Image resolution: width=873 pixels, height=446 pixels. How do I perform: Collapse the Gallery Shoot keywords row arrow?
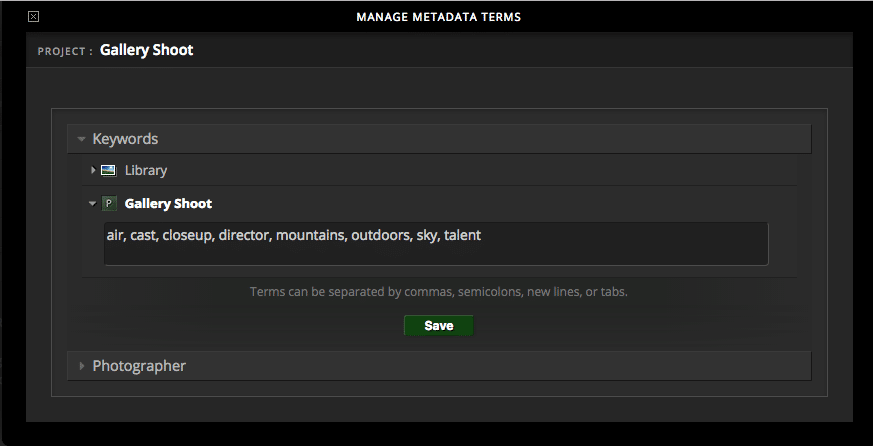[93, 204]
